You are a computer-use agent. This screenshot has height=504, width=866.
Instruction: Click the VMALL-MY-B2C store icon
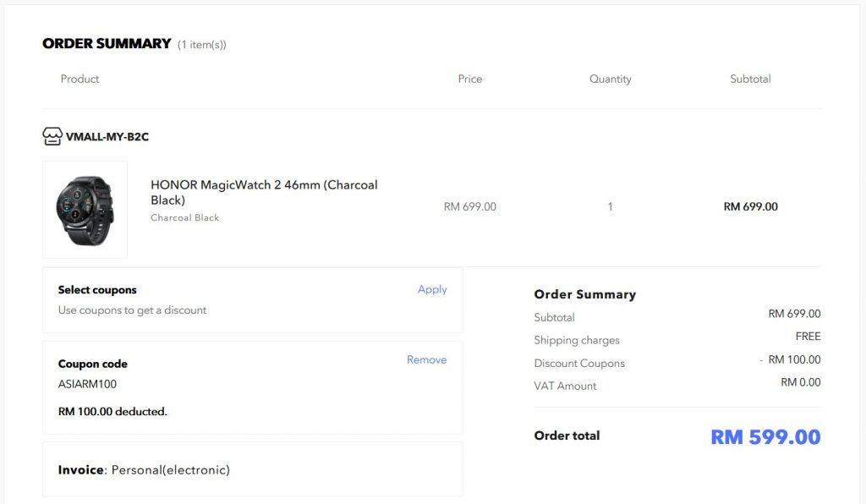(52, 136)
